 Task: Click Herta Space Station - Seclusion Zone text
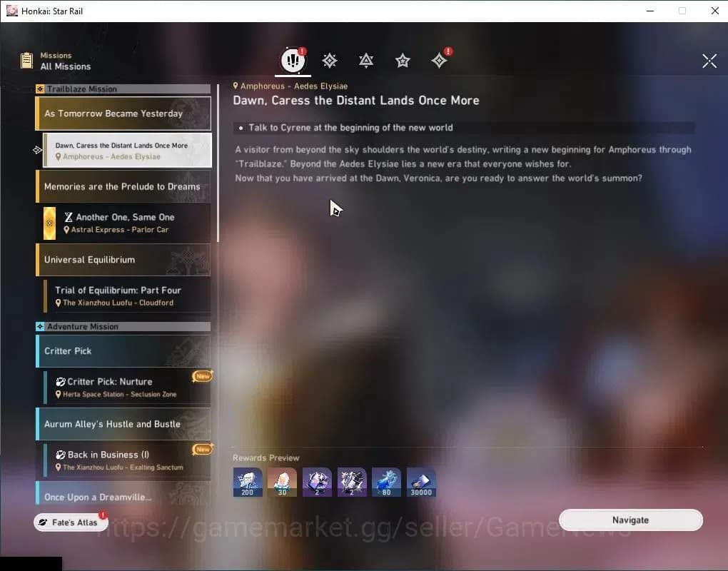[120, 394]
